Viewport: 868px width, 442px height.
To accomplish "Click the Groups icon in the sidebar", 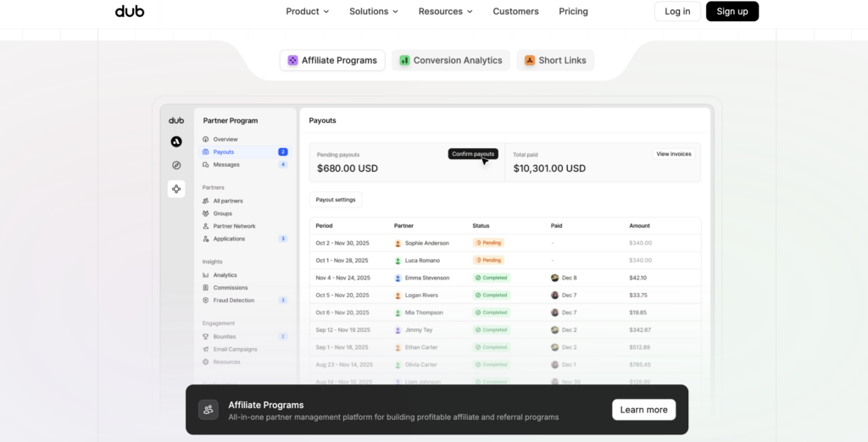I will 205,213.
